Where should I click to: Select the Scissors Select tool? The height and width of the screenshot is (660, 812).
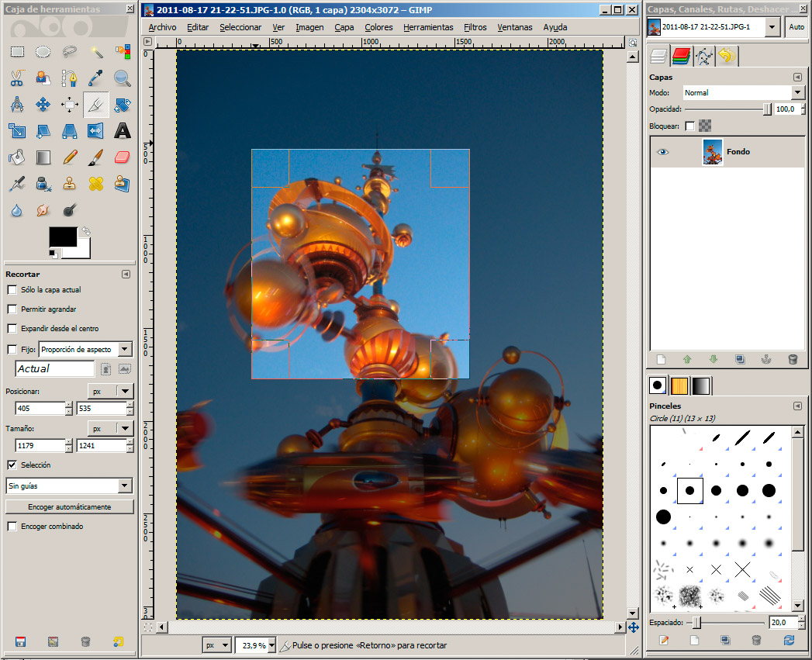(17, 78)
